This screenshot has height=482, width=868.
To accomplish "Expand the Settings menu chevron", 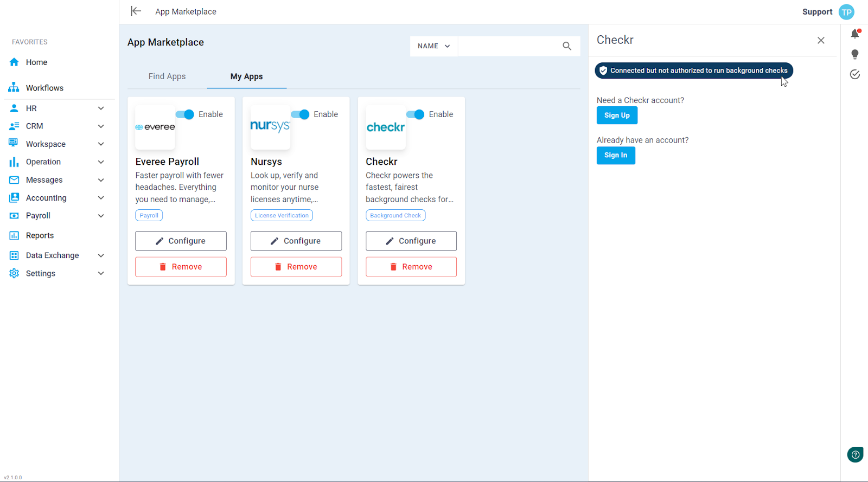I will click(x=101, y=273).
